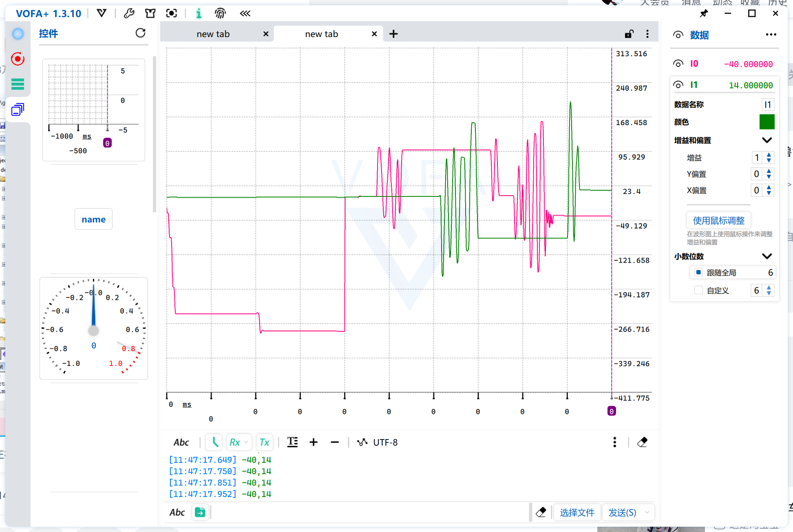The height and width of the screenshot is (532, 793).
Task: Open the 发送(S) dropdown arrow
Action: coord(647,512)
